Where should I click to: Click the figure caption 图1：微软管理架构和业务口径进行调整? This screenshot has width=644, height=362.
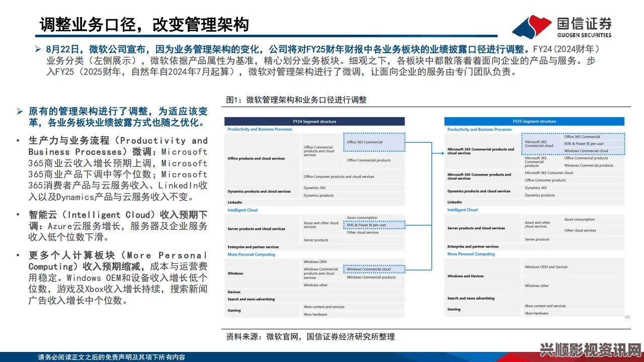click(296, 100)
